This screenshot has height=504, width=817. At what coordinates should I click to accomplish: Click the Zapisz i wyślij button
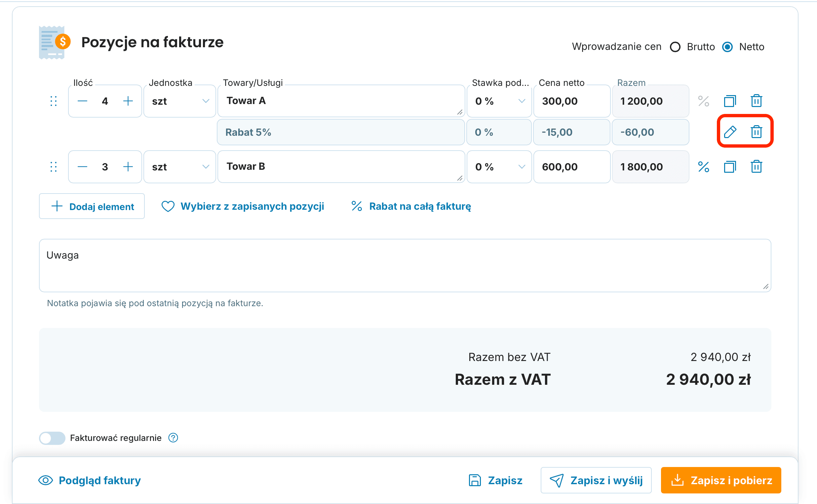coord(596,480)
